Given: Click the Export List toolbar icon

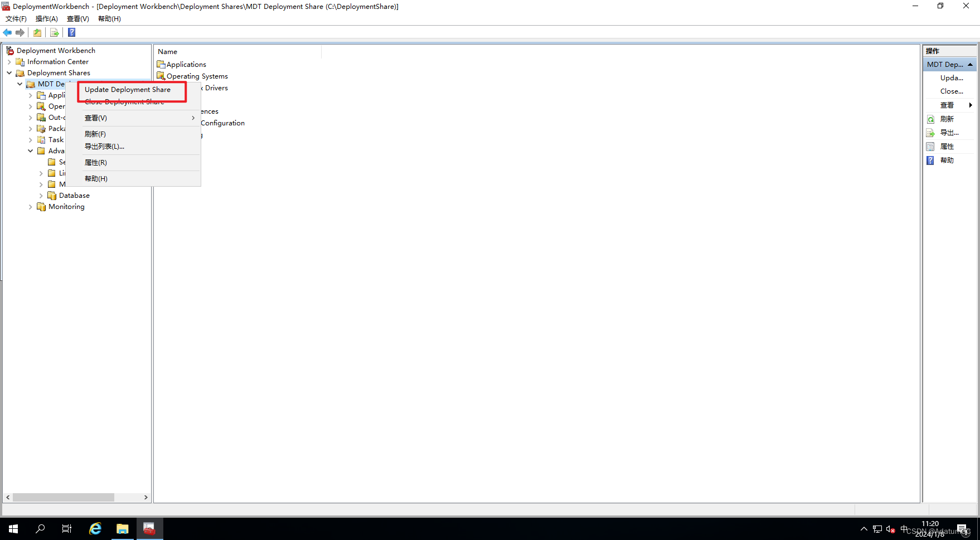Looking at the screenshot, I should 55,32.
